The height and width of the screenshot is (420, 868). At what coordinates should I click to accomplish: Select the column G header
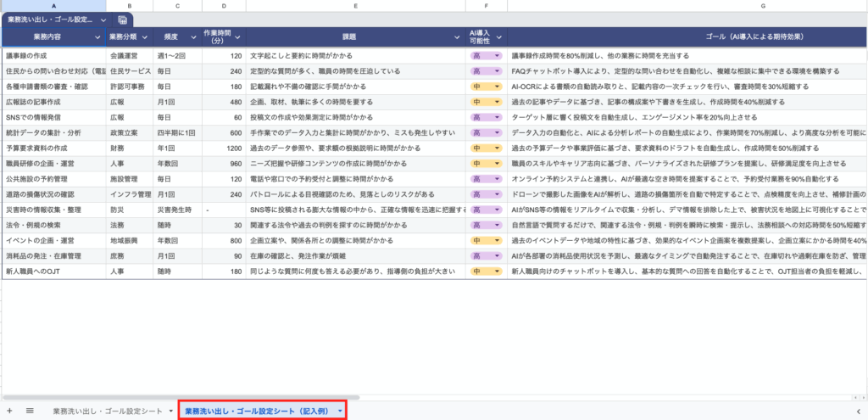(x=763, y=6)
